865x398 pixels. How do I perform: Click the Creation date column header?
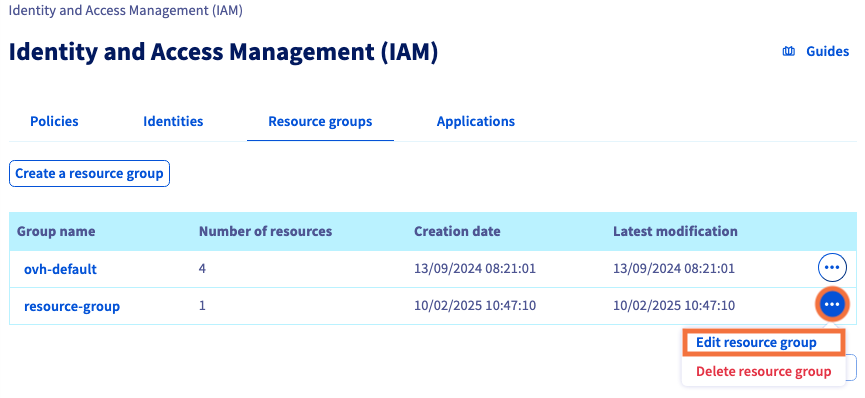click(x=457, y=231)
